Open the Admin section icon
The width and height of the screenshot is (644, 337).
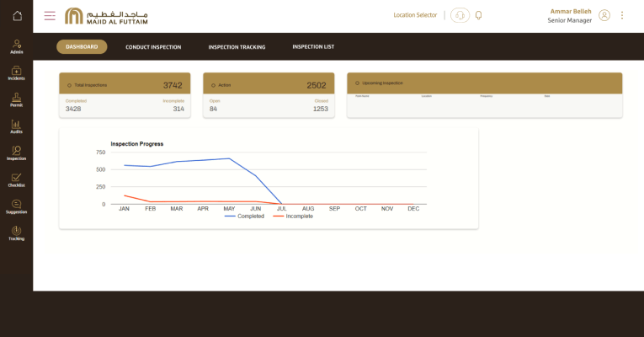17,45
